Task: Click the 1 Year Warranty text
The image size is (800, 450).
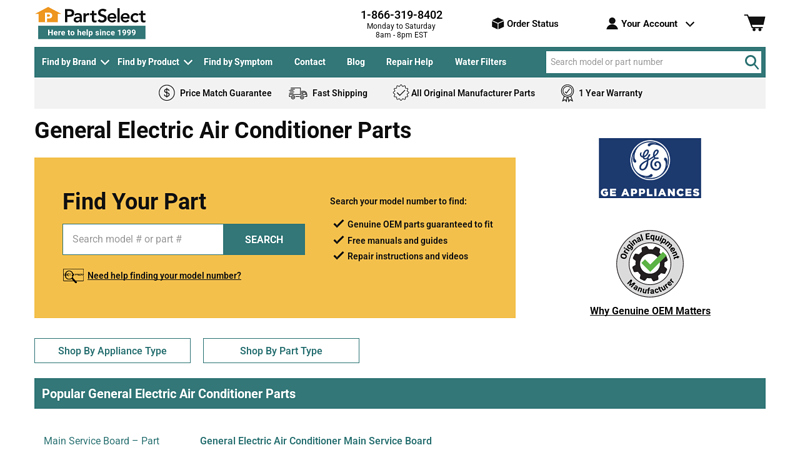Action: click(611, 93)
